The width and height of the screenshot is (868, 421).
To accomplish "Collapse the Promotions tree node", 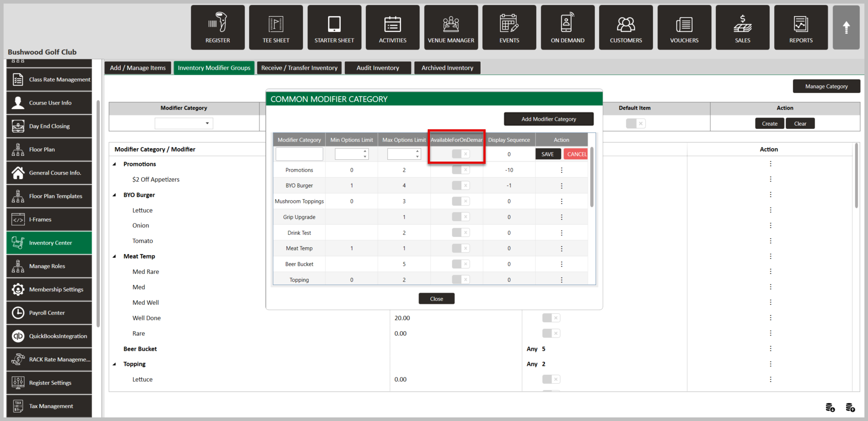I will 114,164.
